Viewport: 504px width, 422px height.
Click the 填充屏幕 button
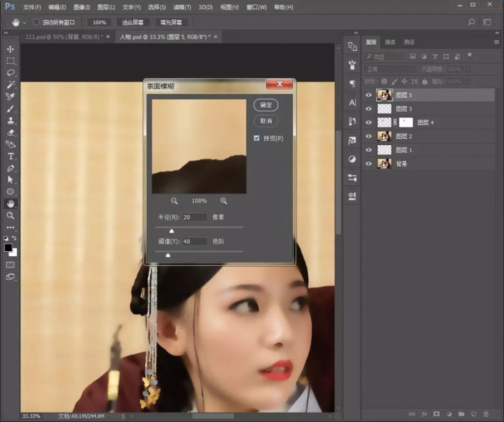(x=172, y=22)
